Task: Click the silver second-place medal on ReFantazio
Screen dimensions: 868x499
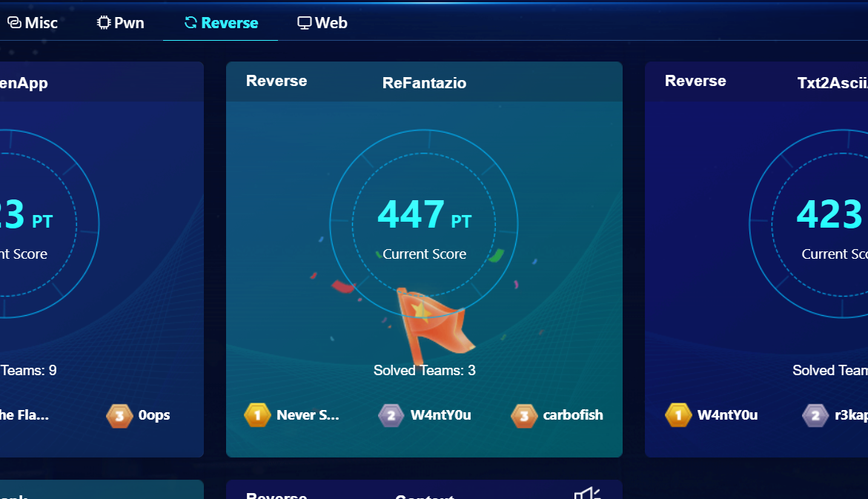Action: point(391,414)
